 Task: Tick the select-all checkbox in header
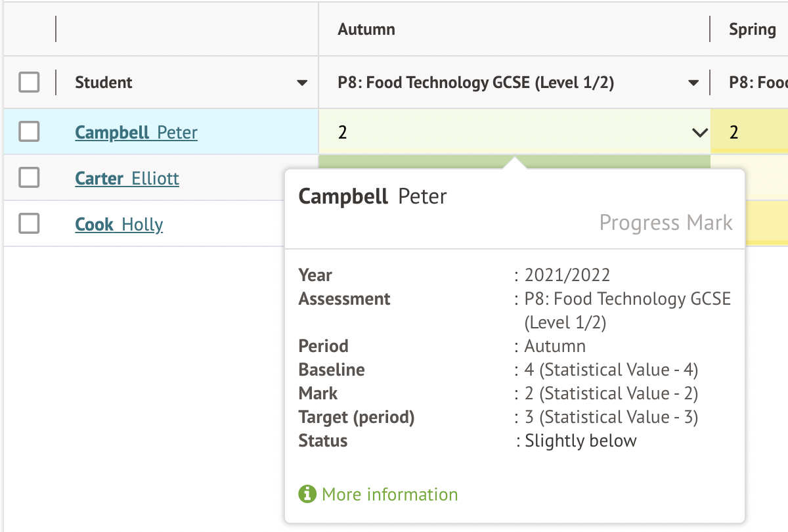point(29,83)
